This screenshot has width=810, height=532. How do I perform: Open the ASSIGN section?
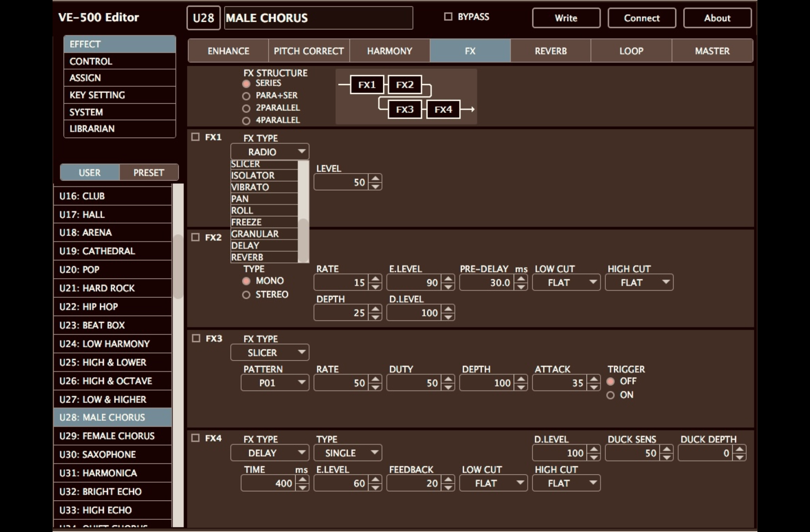(120, 78)
